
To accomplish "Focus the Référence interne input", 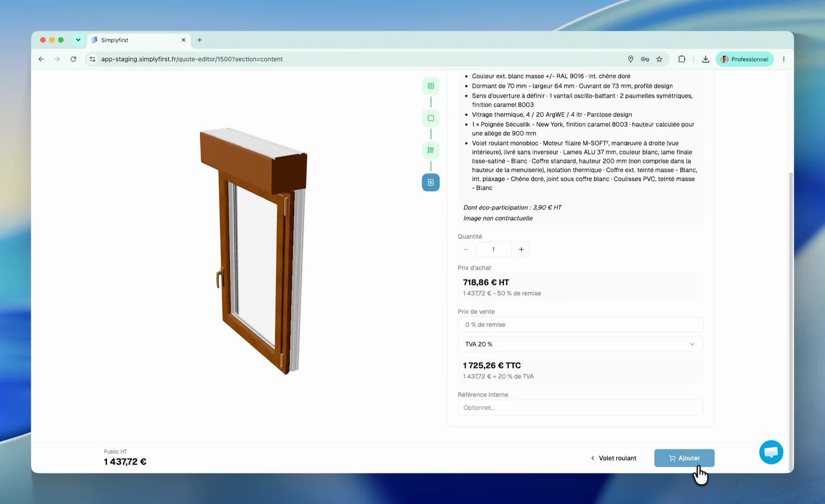I will (580, 408).
